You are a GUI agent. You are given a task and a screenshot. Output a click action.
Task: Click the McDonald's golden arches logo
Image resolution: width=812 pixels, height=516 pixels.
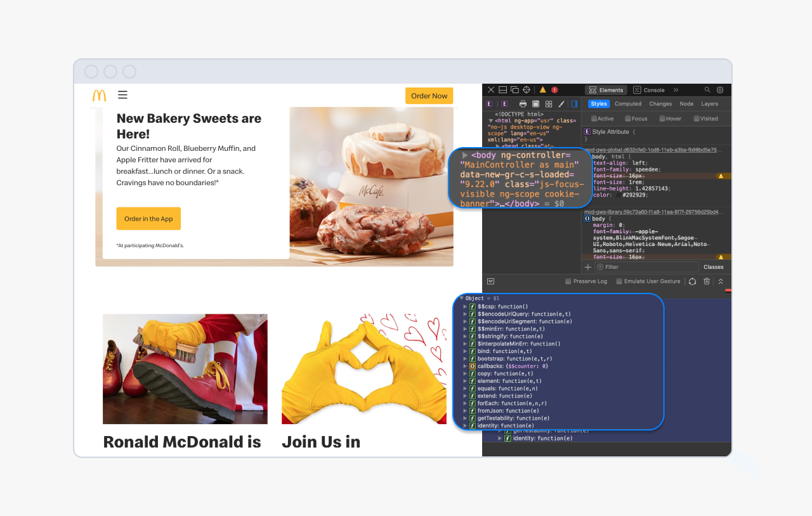100,96
